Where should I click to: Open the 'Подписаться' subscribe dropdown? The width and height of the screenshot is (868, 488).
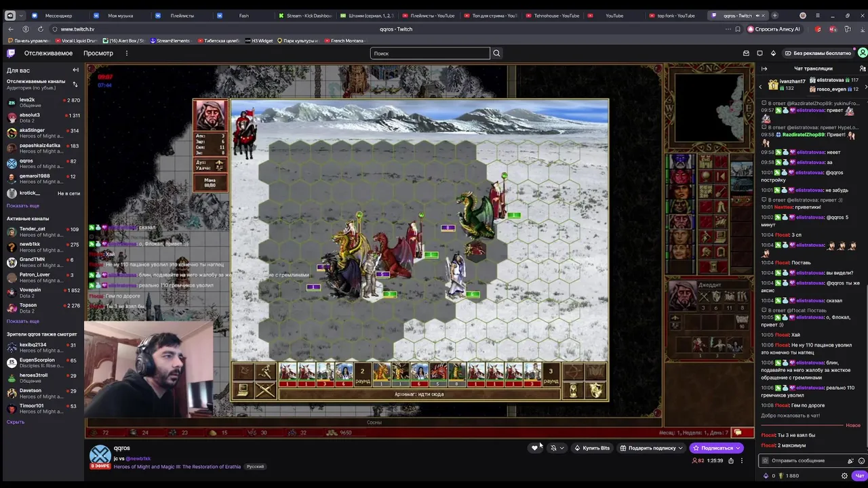point(738,448)
